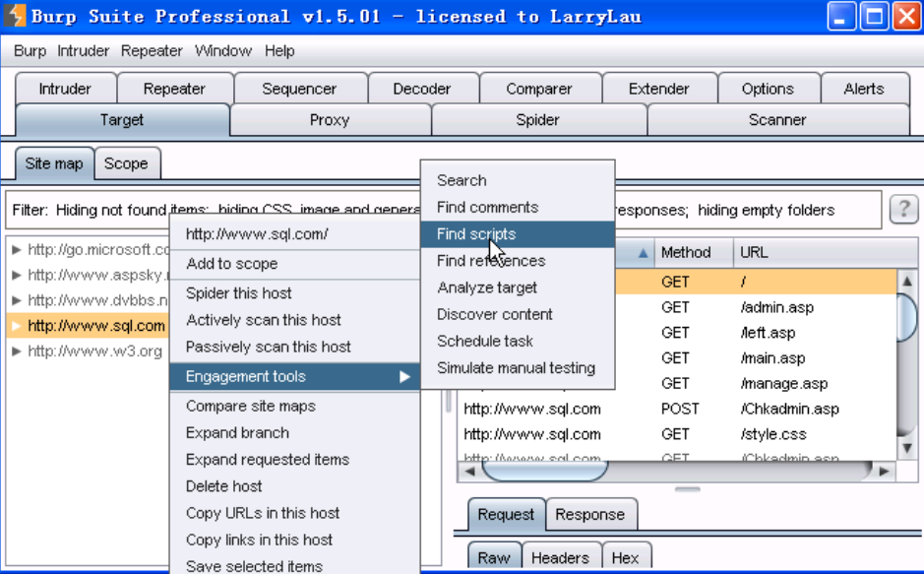Select the POST /Chkadmin.asp row

tap(677, 409)
